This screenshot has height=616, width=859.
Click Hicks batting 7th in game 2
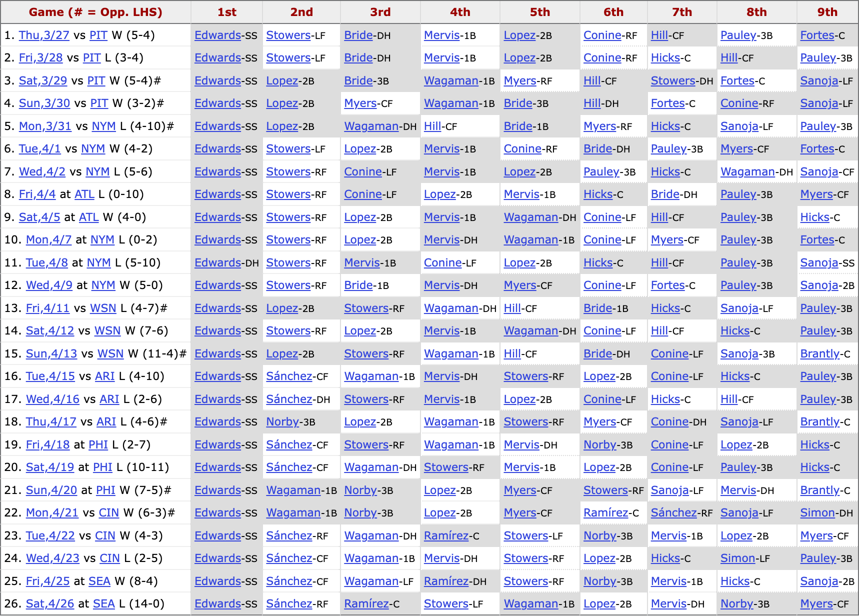(x=665, y=58)
